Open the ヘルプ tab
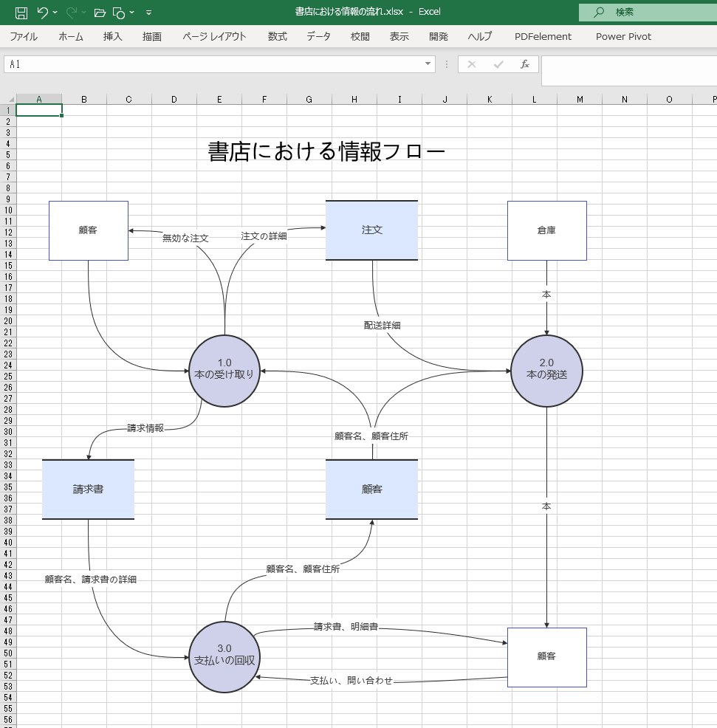 [x=480, y=37]
